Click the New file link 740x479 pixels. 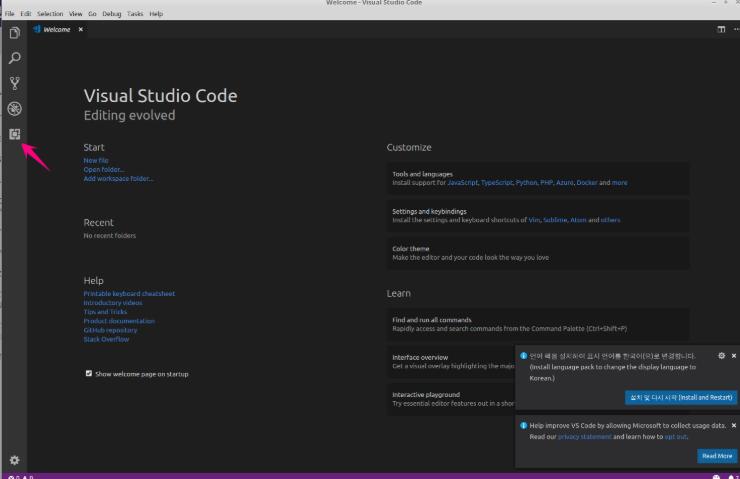(96, 160)
